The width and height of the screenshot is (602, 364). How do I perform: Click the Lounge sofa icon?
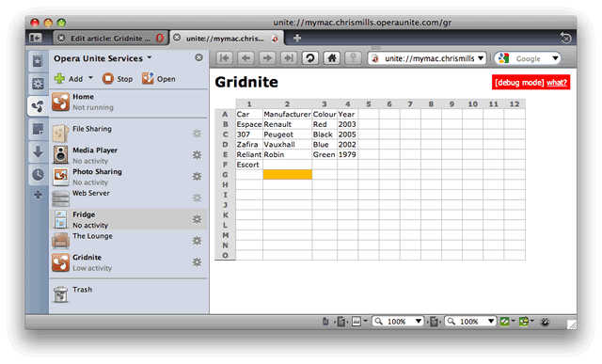click(x=60, y=241)
